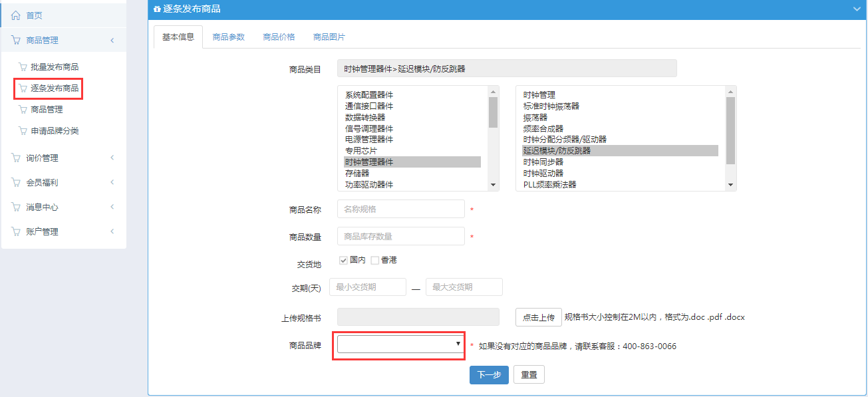Switch to the 商品价格 tab

(279, 37)
